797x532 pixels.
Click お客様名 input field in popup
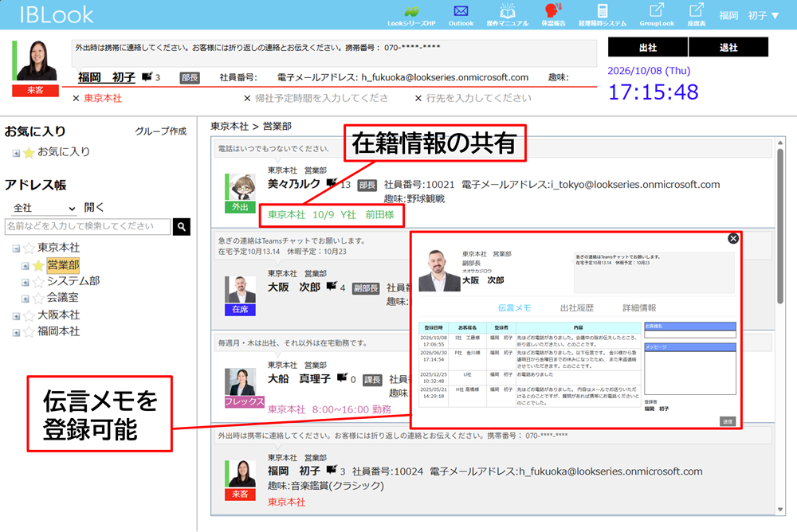point(689,334)
